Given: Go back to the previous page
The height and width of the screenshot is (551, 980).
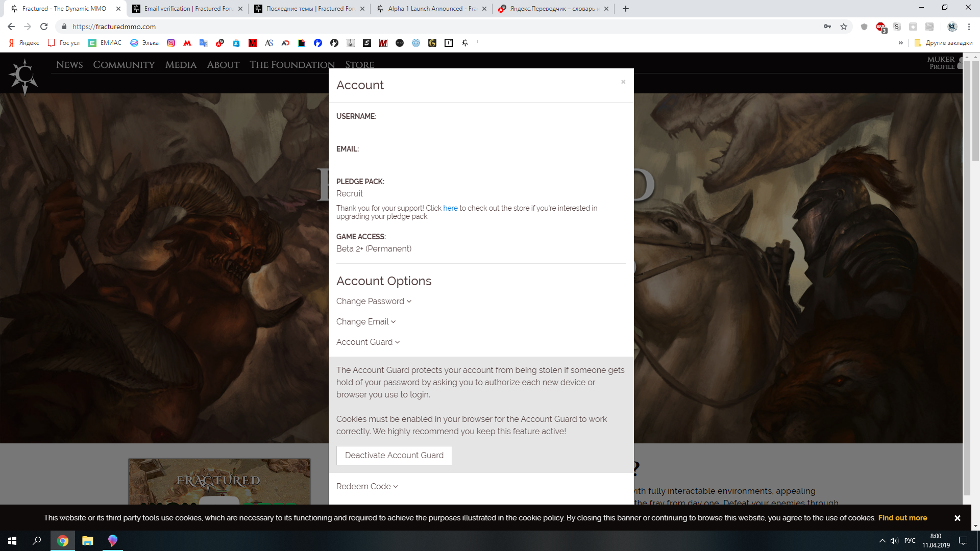Looking at the screenshot, I should 11,27.
